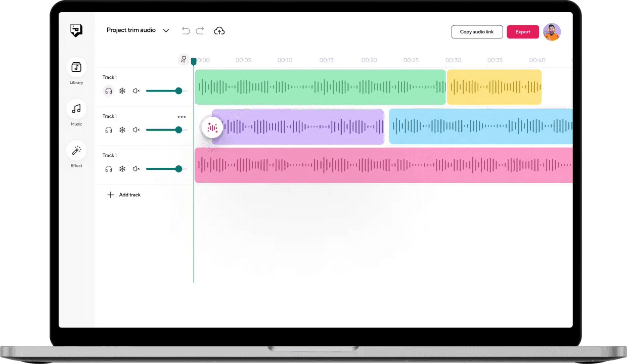Select the second Track 1 label
Image resolution: width=627 pixels, height=364 pixels.
click(110, 116)
